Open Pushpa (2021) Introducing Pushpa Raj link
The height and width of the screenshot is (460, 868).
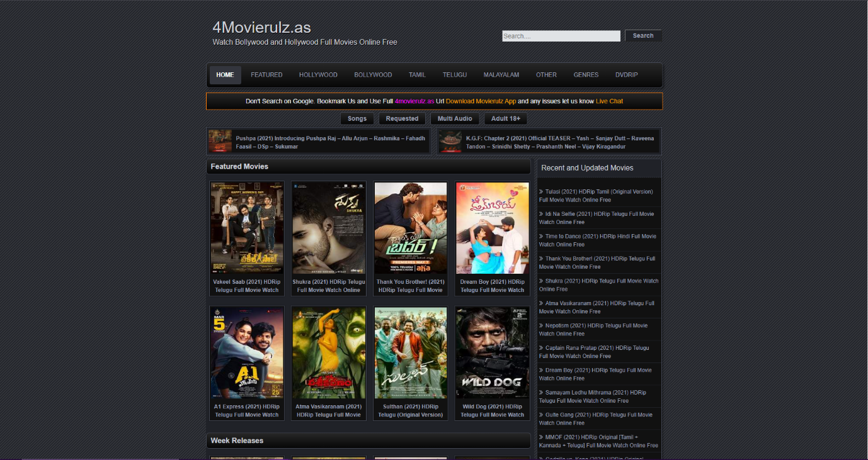(331, 142)
